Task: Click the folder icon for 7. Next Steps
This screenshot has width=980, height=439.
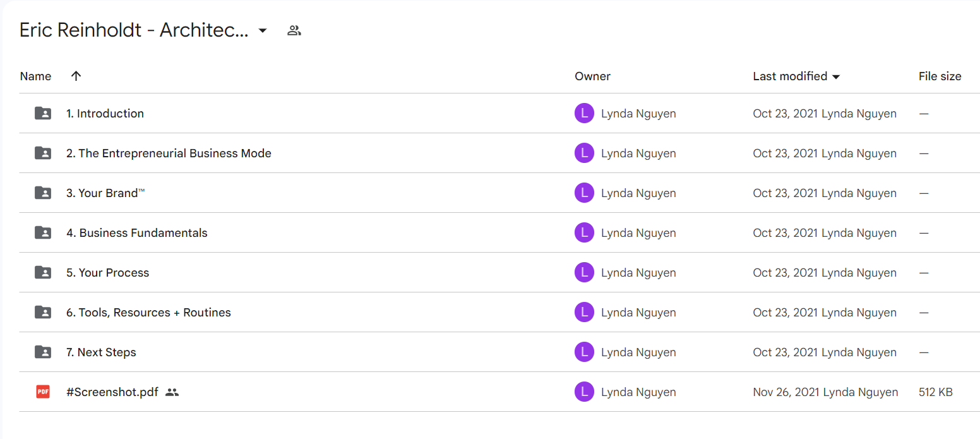Action: click(x=43, y=352)
